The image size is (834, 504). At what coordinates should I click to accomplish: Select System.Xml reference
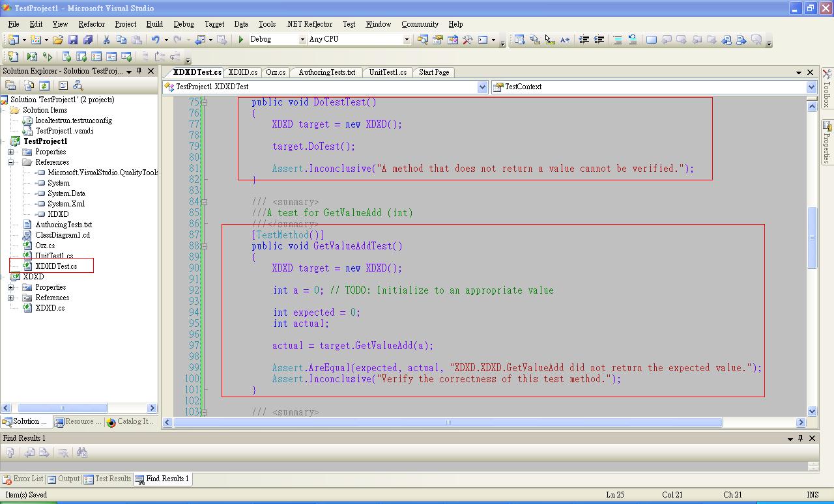pyautogui.click(x=66, y=204)
